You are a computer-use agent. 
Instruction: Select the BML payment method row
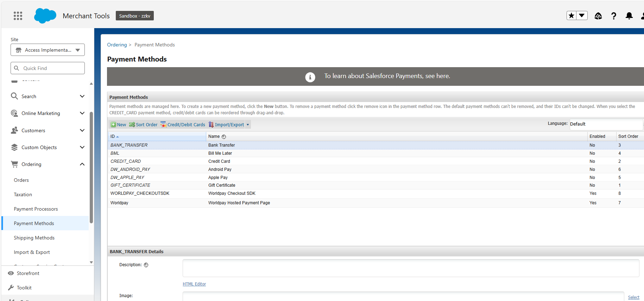[376, 153]
